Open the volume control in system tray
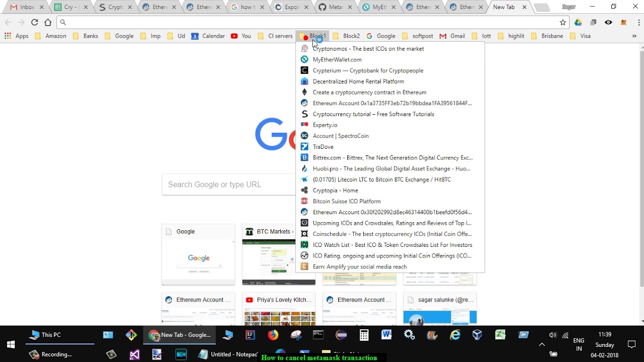 point(553,335)
